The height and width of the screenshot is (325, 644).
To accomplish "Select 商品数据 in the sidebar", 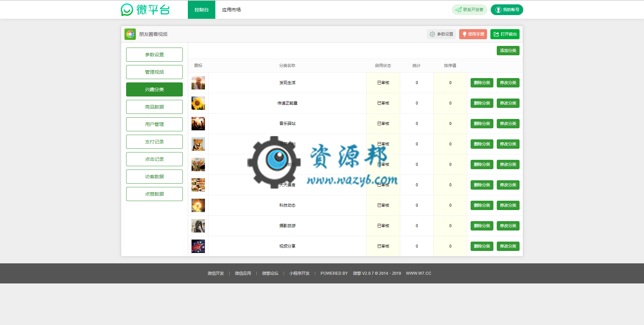I will (x=154, y=107).
